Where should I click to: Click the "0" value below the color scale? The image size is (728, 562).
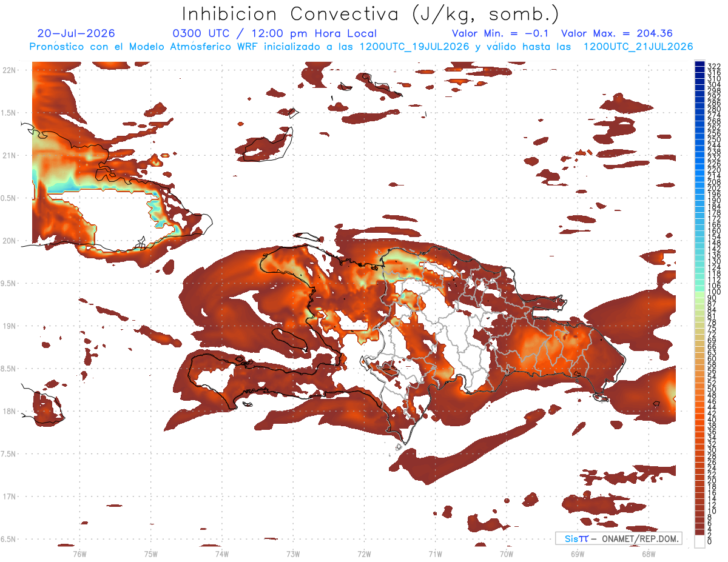pos(710,541)
